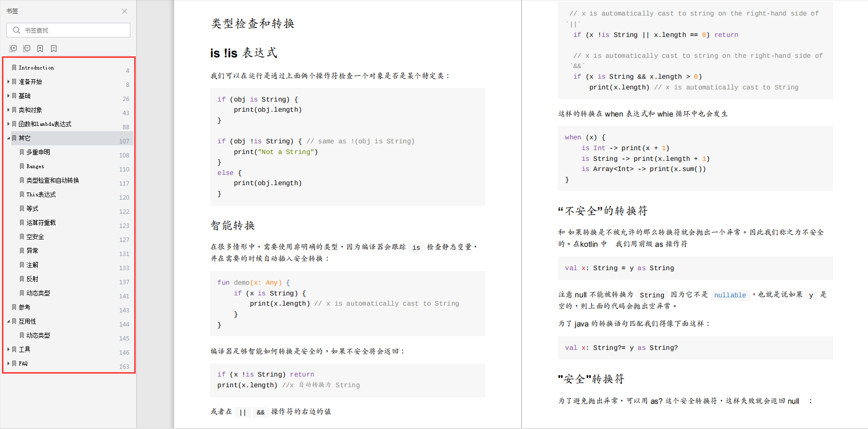Click the bookmark icon beside FAQ

14,363
